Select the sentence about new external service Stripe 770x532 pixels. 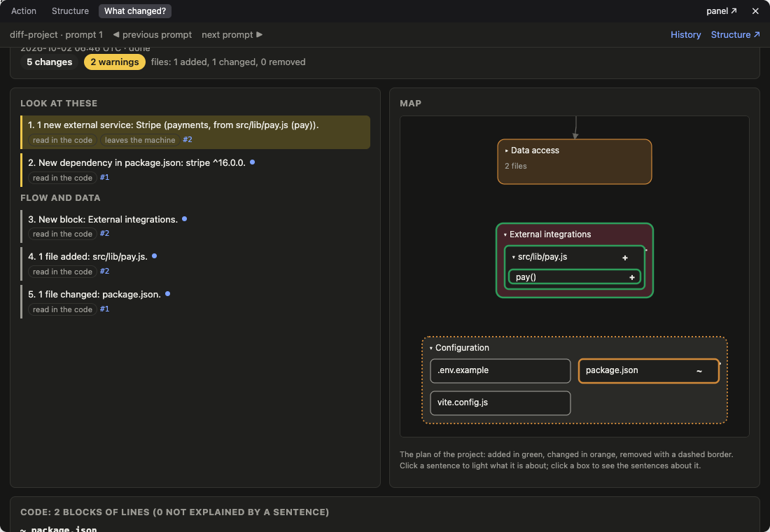pyautogui.click(x=195, y=132)
